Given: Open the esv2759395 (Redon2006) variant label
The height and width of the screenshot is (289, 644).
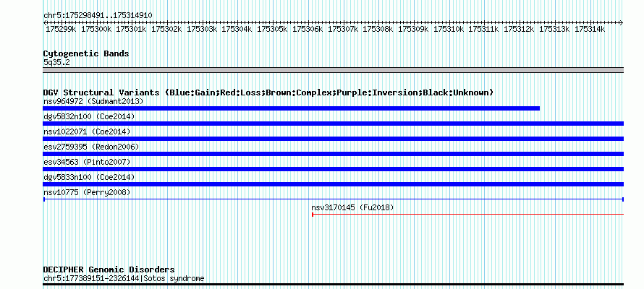Looking at the screenshot, I should [91, 147].
